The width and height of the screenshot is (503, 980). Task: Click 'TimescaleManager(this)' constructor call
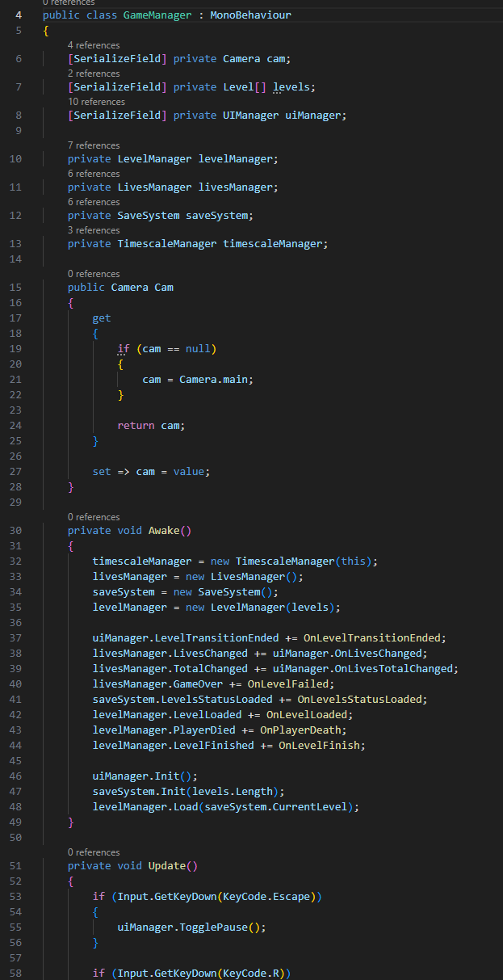coord(304,562)
